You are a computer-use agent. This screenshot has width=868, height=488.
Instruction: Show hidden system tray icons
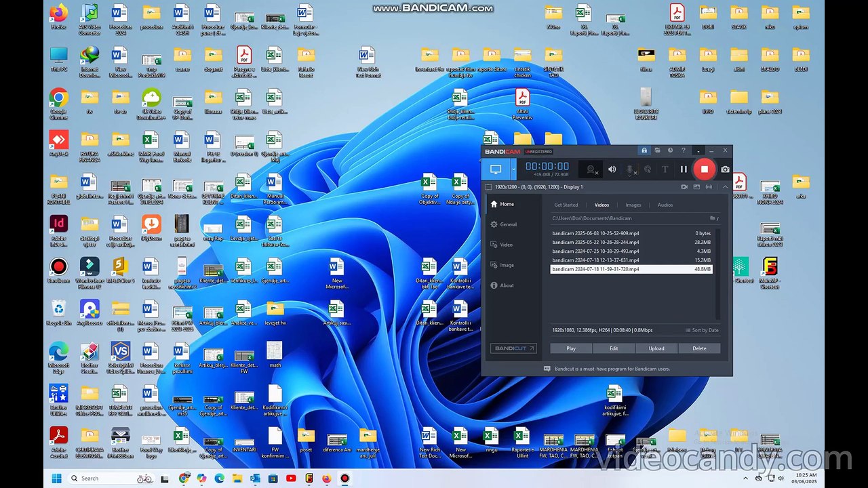pos(745,478)
